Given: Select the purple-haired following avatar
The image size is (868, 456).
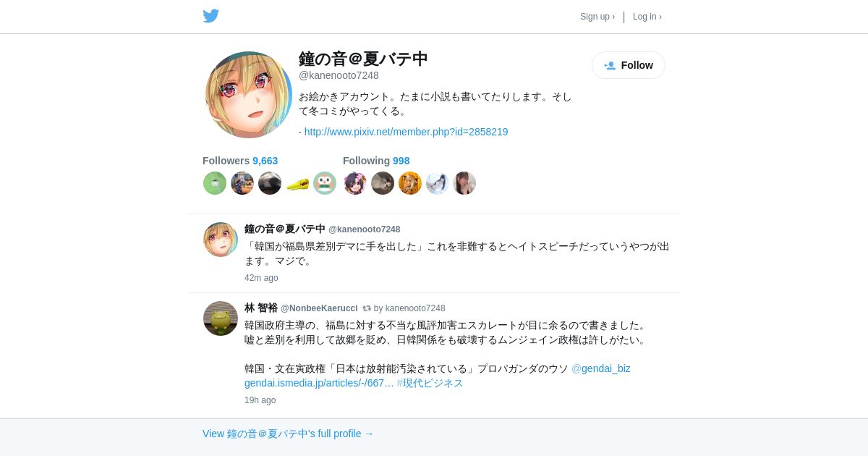Looking at the screenshot, I should pyautogui.click(x=355, y=183).
